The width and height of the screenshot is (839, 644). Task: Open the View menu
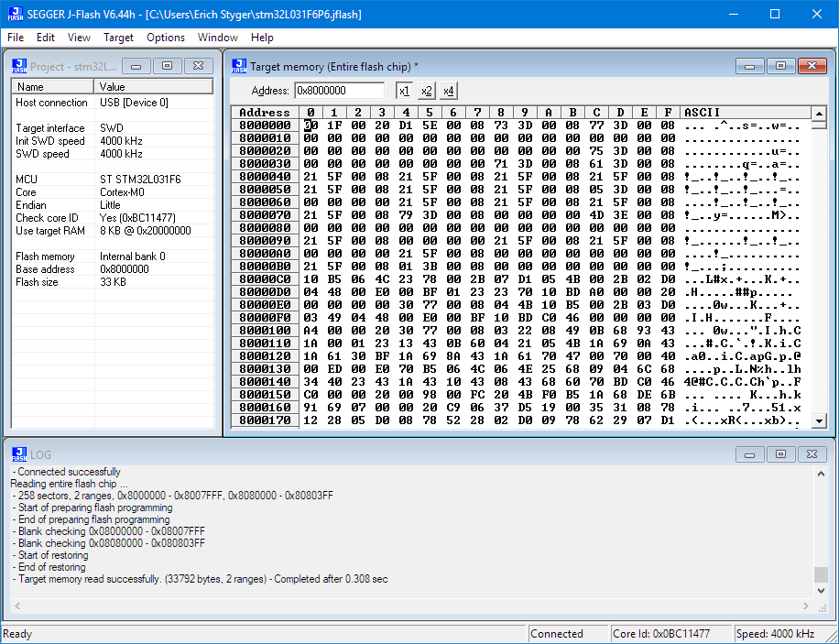click(x=79, y=38)
